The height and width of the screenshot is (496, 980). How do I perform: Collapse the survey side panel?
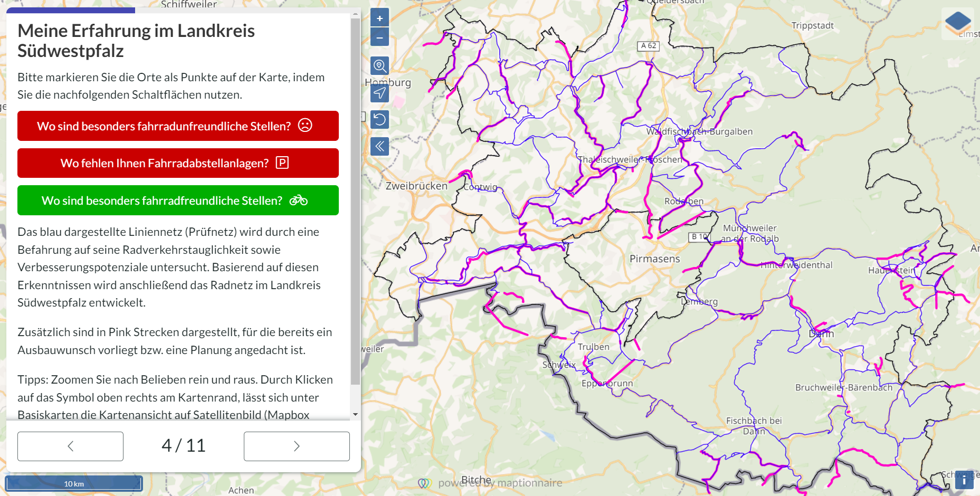[x=379, y=146]
